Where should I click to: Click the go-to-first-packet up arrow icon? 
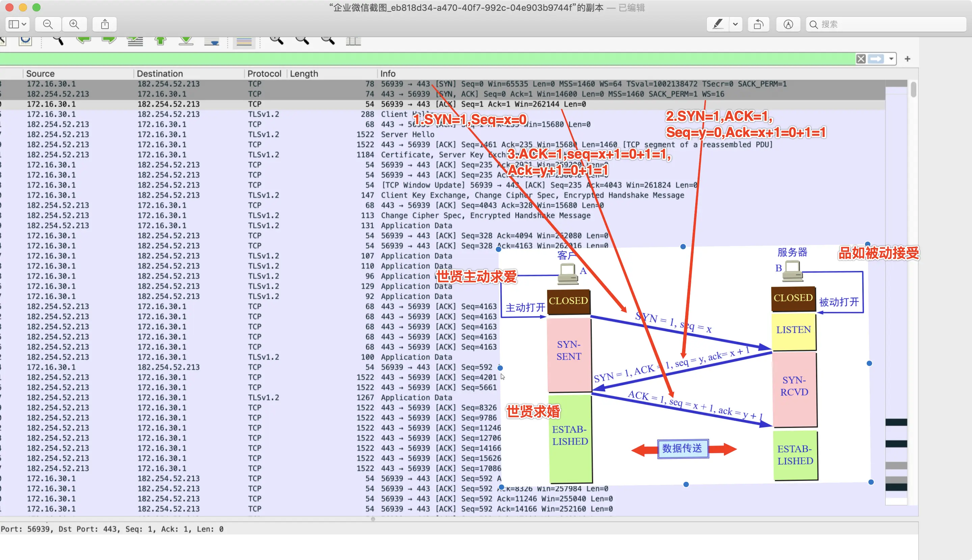pyautogui.click(x=160, y=40)
